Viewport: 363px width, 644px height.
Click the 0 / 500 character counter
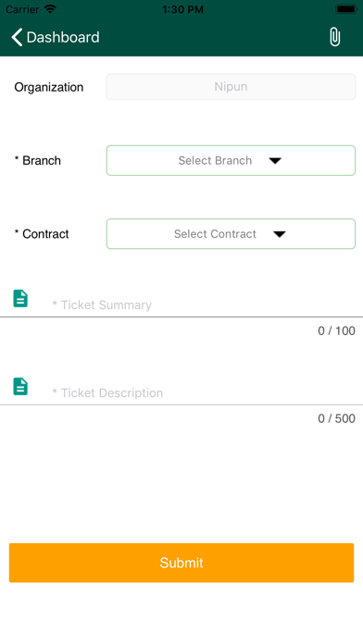coord(336,418)
